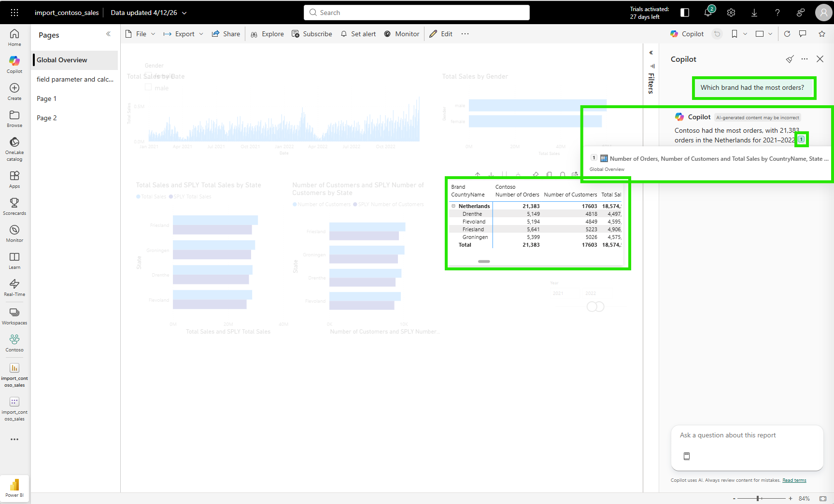Close the Copilot pane

pos(820,59)
